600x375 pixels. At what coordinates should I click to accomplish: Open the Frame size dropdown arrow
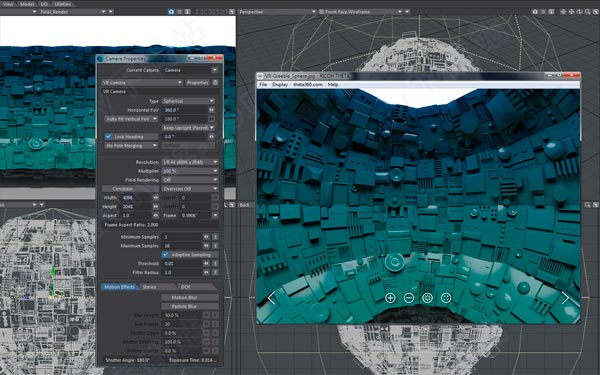point(215,215)
